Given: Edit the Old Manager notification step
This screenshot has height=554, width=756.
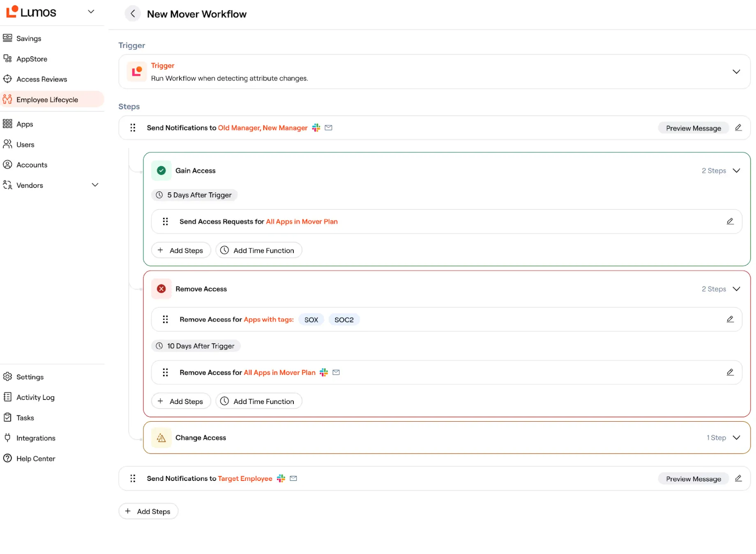Looking at the screenshot, I should click(x=738, y=128).
